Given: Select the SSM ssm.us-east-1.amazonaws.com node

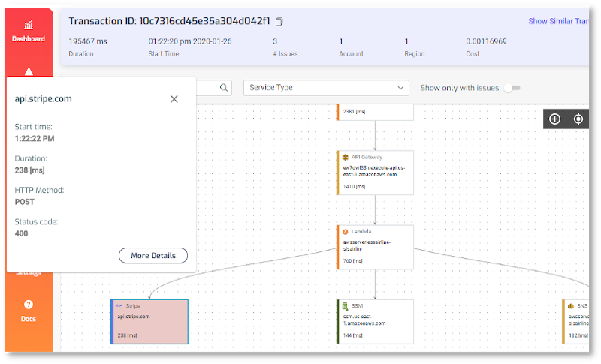Looking at the screenshot, I should tap(375, 322).
